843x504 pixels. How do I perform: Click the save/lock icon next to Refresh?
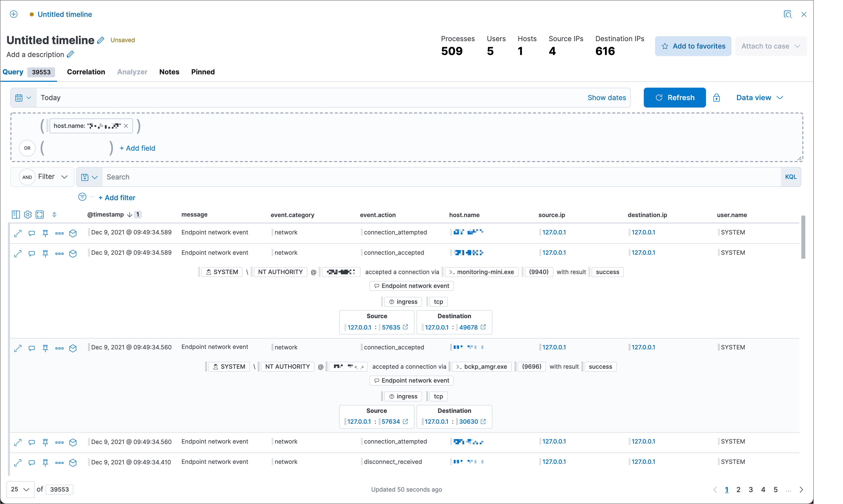(x=716, y=97)
